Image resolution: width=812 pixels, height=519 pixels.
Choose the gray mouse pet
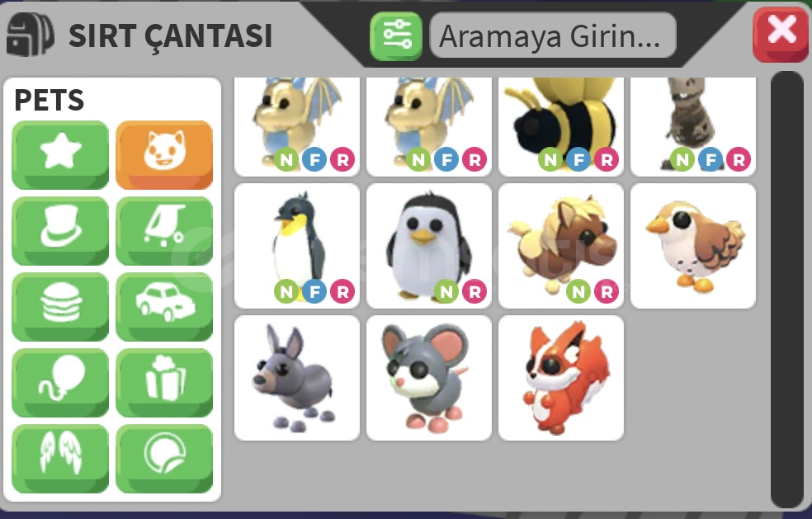coord(429,378)
